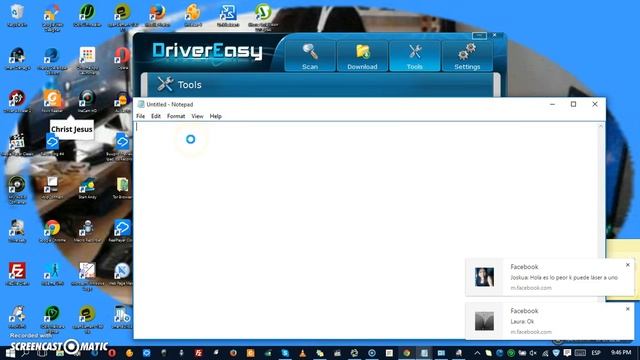Screen dimensions: 640x360
Task: Select the paint palette desktop icon
Action: point(193,16)
